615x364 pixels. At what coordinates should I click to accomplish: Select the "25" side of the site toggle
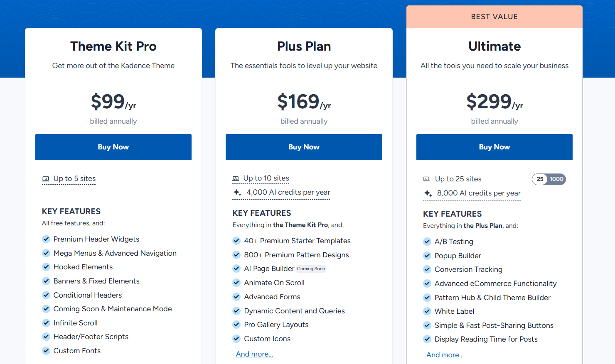pyautogui.click(x=539, y=179)
